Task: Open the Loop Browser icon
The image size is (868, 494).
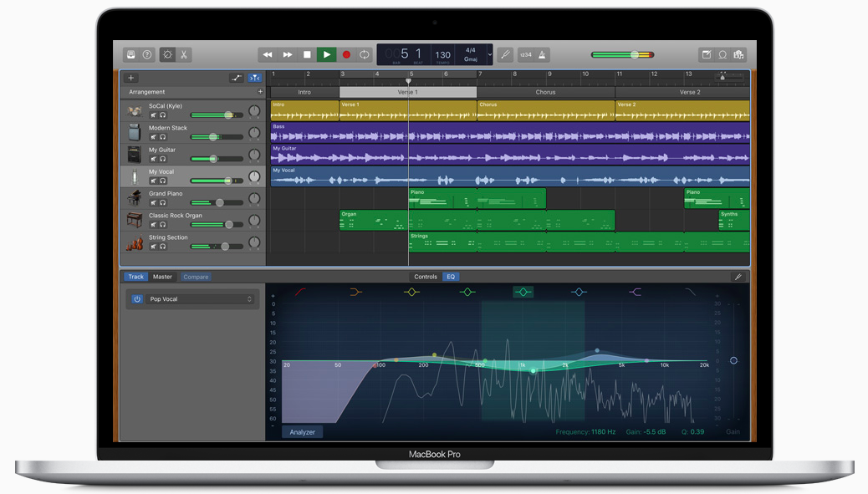Action: [x=722, y=54]
